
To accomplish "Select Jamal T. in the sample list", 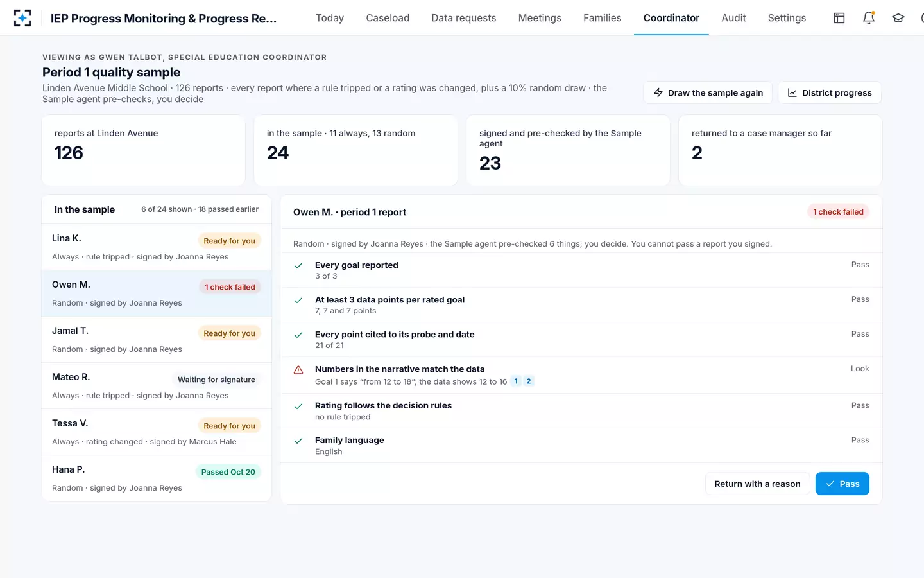I will (157, 340).
